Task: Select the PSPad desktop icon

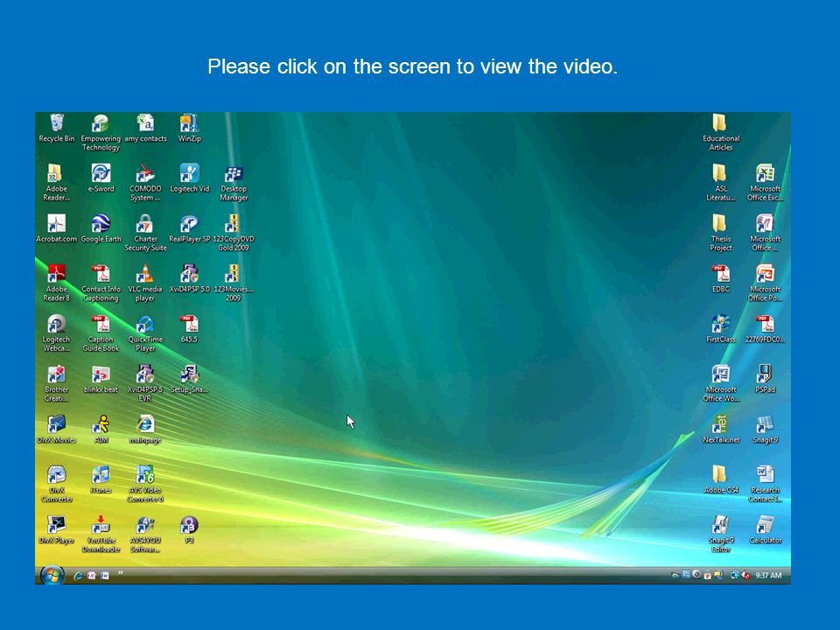Action: click(x=765, y=379)
